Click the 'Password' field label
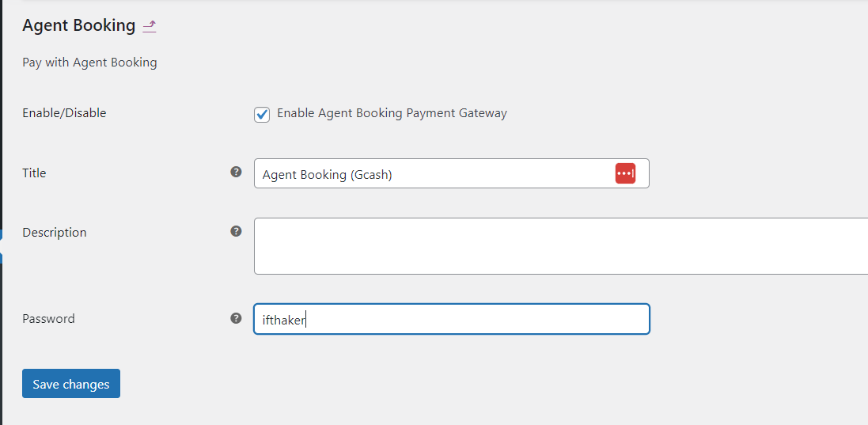This screenshot has width=868, height=425. click(49, 319)
